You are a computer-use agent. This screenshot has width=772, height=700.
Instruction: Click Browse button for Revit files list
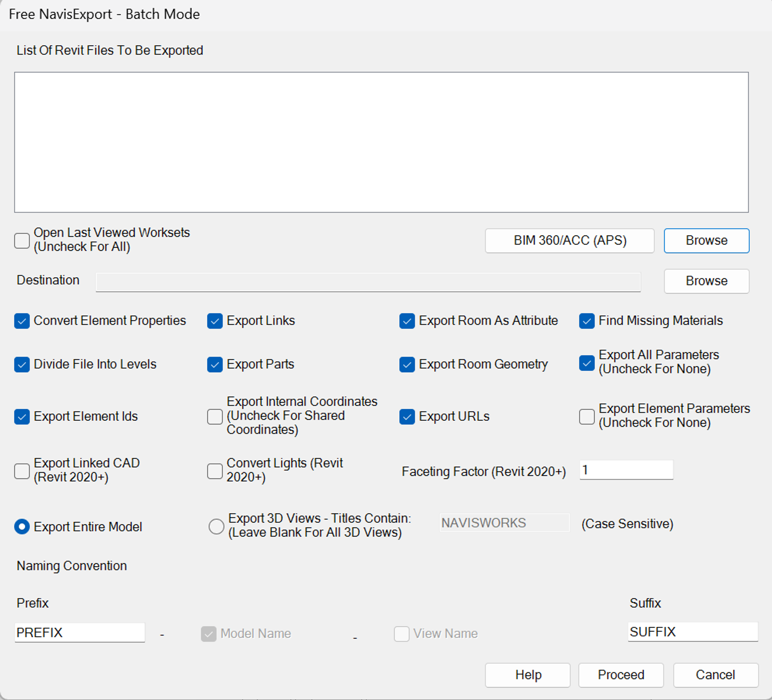706,240
